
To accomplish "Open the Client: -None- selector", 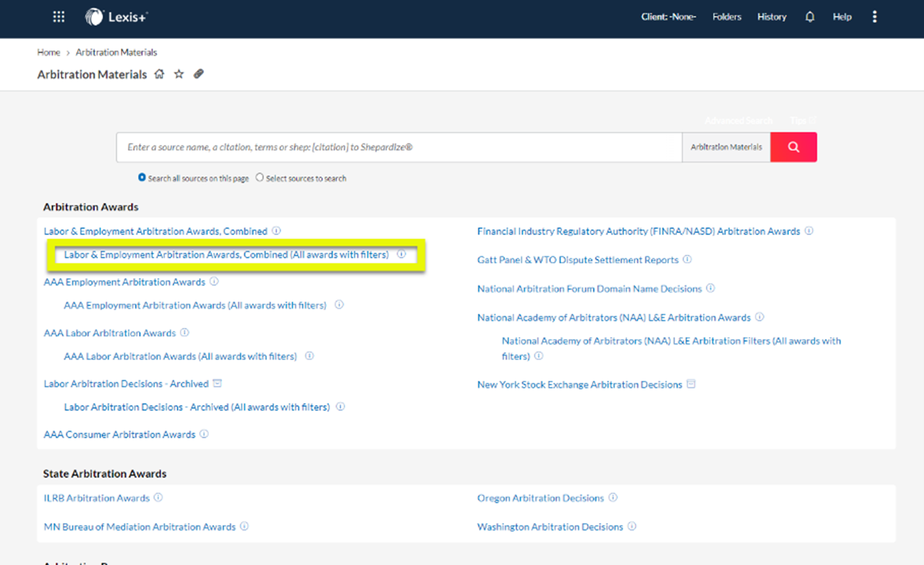I will point(668,17).
